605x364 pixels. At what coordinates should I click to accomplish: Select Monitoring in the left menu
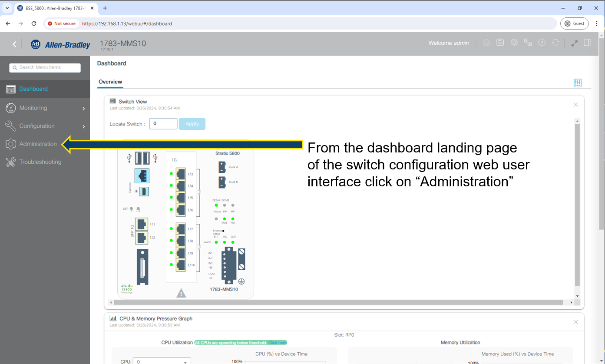tap(33, 108)
